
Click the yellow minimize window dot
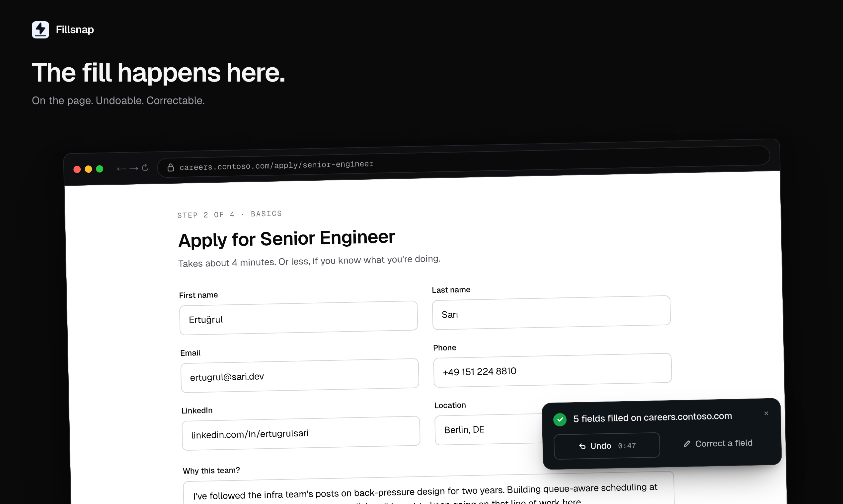88,169
